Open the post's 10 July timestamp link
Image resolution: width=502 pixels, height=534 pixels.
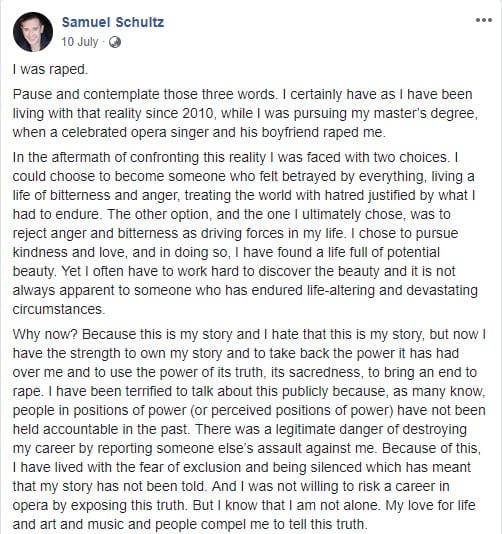click(80, 42)
